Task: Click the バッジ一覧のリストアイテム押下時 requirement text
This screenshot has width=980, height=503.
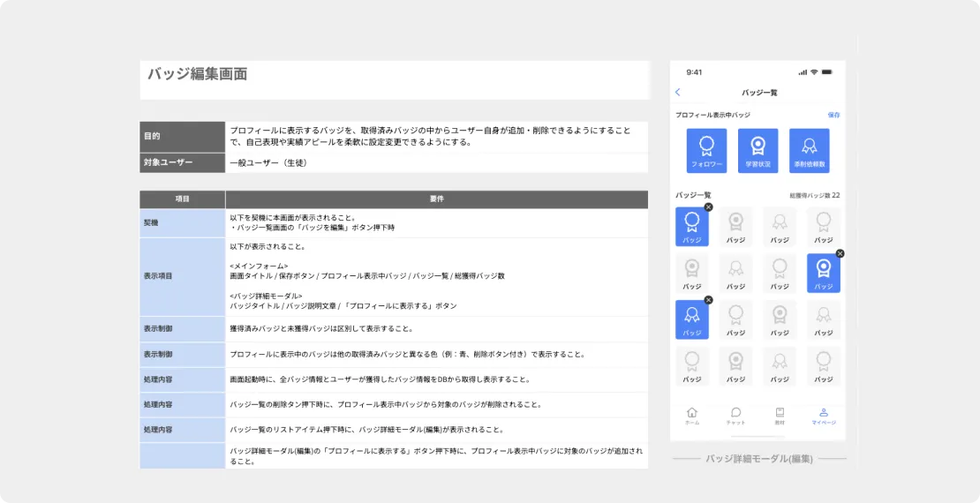Action: [x=367, y=430]
